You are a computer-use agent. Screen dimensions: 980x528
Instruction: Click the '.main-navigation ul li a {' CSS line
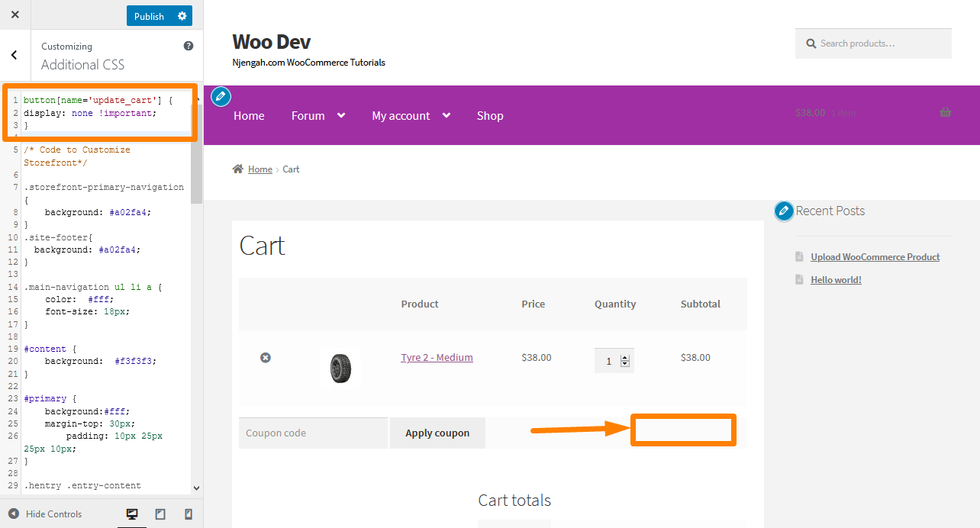[93, 287]
